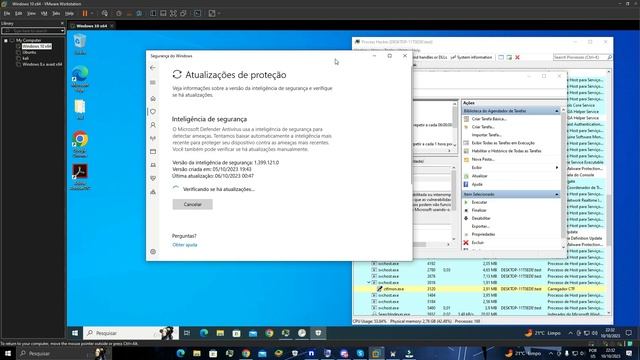
Task: Select Windows 10 x64 VM tab
Action: tap(91, 26)
